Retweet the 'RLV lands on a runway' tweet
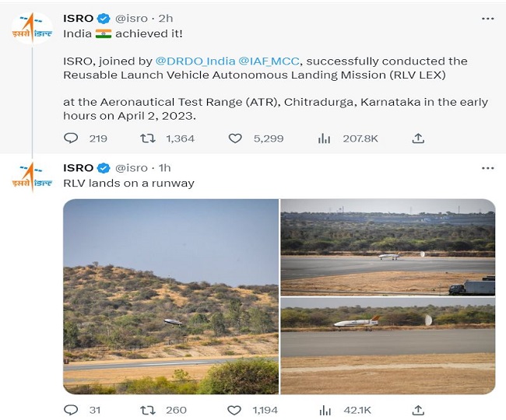Screen dimensions: 506x420 point(147,409)
